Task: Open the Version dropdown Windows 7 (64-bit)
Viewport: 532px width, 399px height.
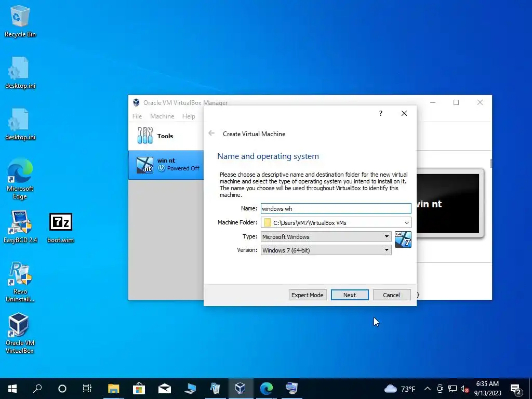Action: pos(326,250)
